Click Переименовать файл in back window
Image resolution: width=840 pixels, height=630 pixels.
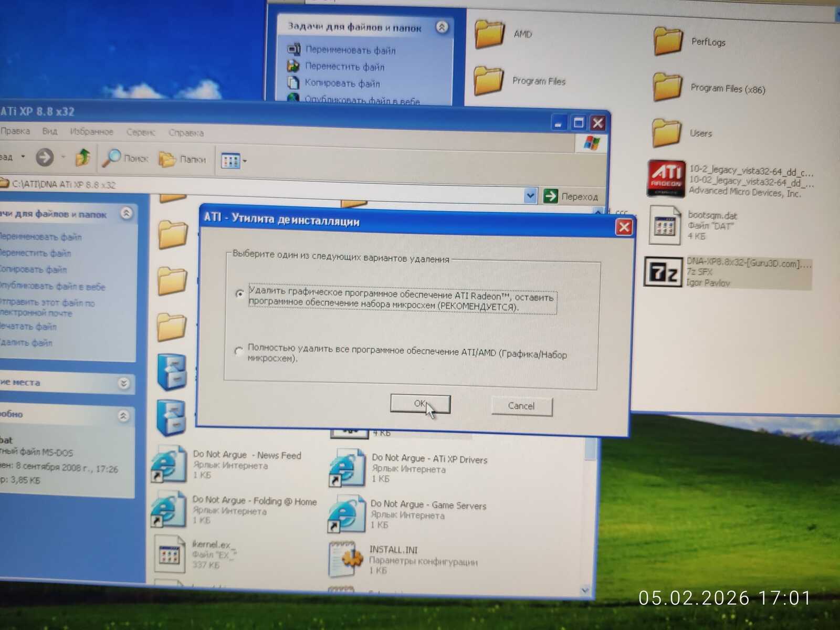tap(350, 50)
